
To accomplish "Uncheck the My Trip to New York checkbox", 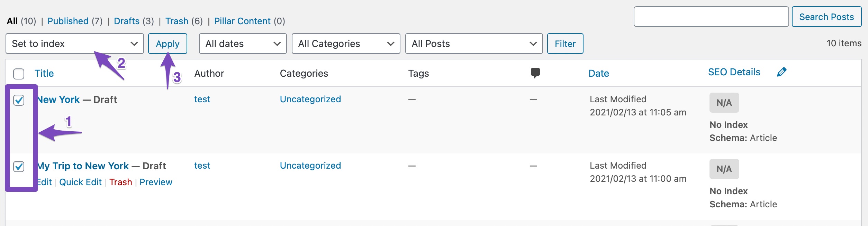I will [19, 167].
